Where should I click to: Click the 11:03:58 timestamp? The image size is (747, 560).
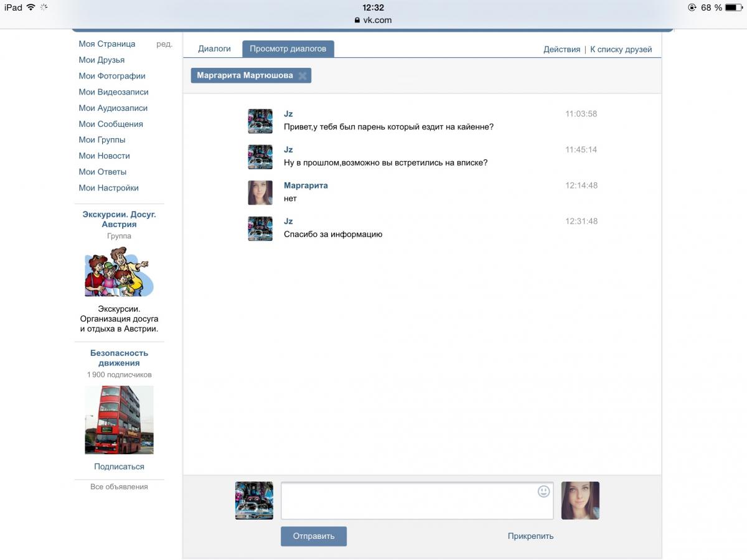[x=581, y=114]
